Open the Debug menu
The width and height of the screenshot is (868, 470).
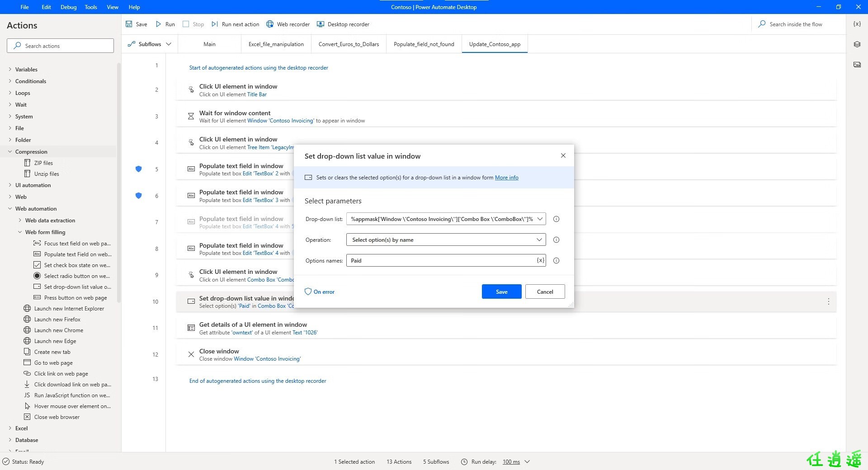pos(68,7)
